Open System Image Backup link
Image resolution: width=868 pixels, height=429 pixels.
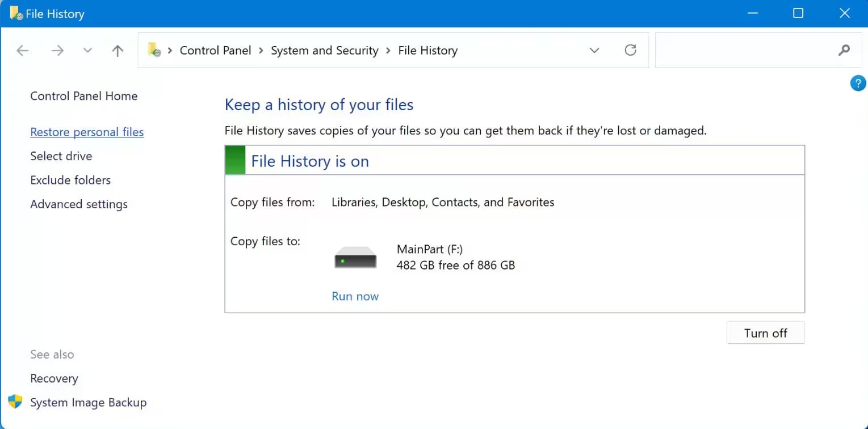click(89, 402)
